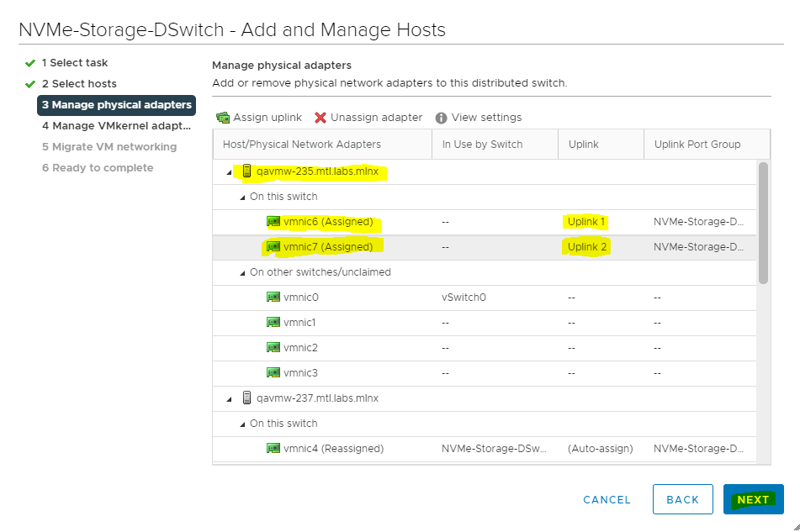Click green checkmark beside Select task
Viewport: 800px width, 532px height.
30,63
